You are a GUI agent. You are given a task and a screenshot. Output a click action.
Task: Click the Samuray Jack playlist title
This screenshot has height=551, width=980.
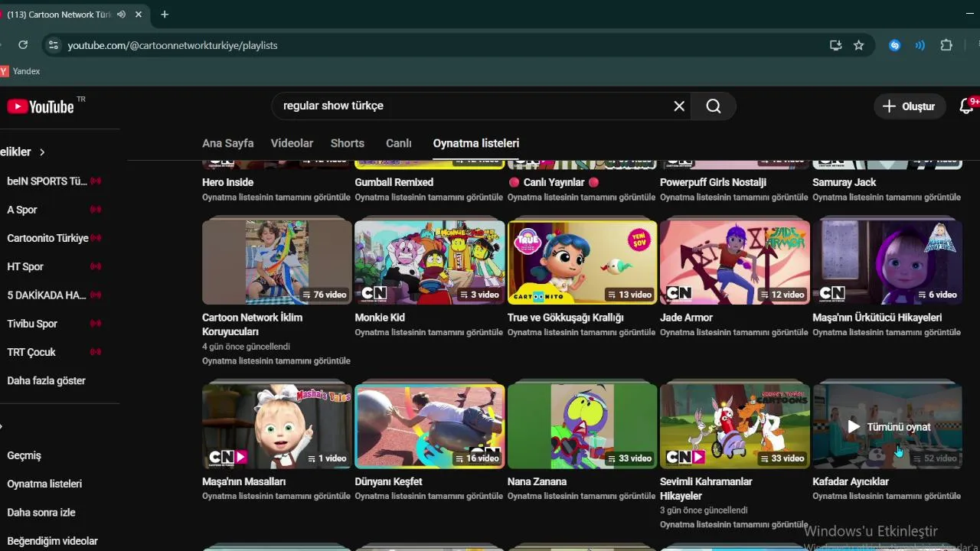(x=844, y=182)
